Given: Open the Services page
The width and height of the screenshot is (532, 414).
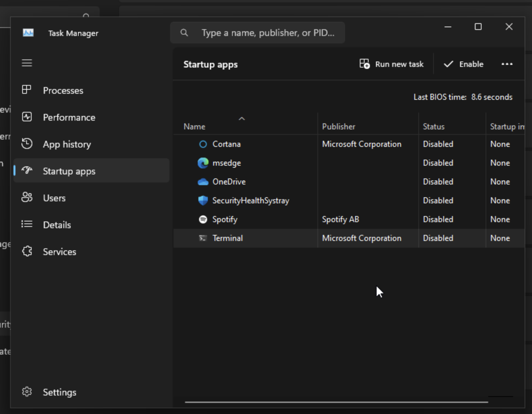Looking at the screenshot, I should (x=91, y=252).
